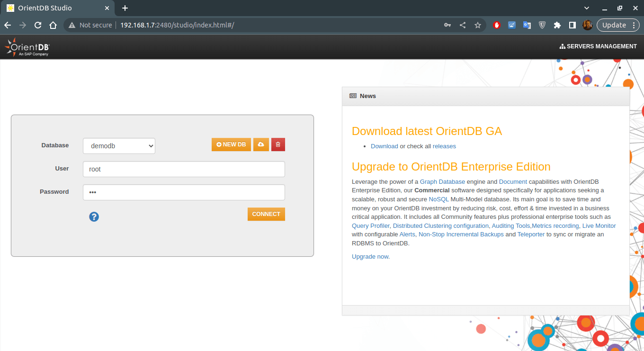Open SERVERS MANAGEMENT menu item
The image size is (644, 351).
point(598,46)
